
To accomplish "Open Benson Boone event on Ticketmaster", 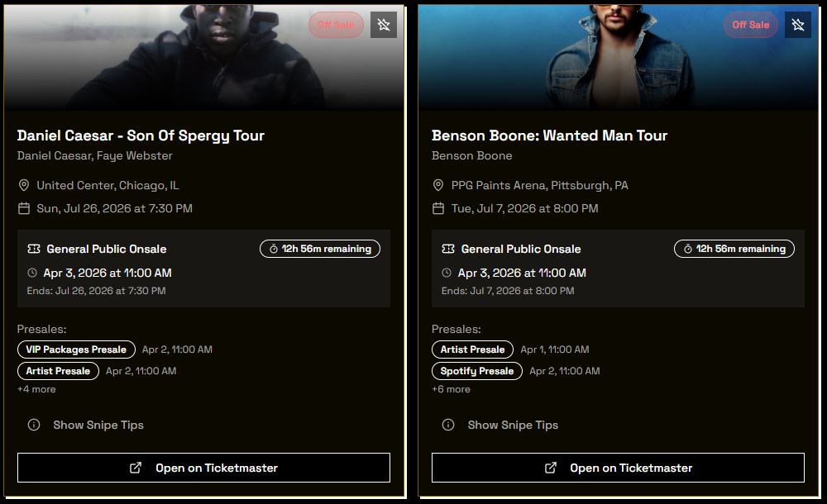I will 618,468.
